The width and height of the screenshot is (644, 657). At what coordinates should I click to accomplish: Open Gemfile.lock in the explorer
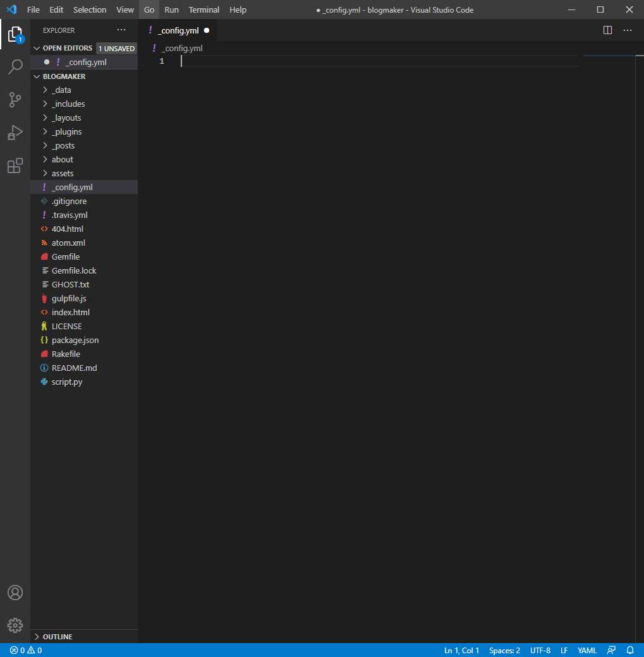tap(84, 270)
